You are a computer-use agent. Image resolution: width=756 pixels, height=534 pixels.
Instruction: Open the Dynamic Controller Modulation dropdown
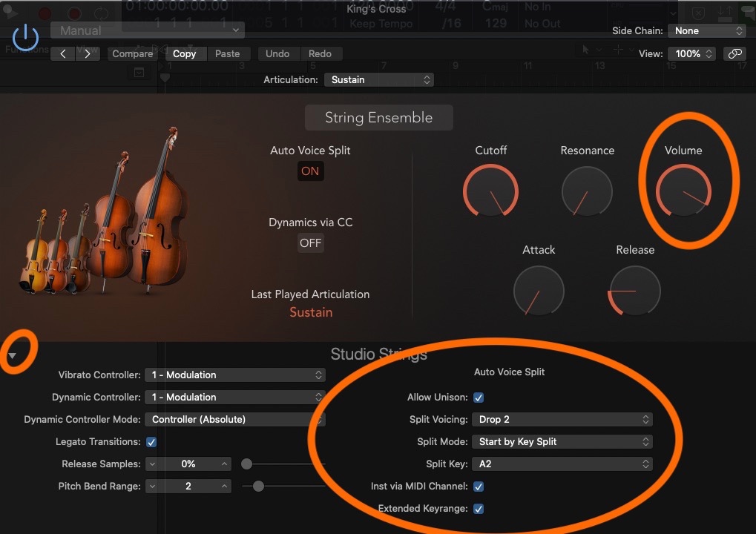click(234, 397)
